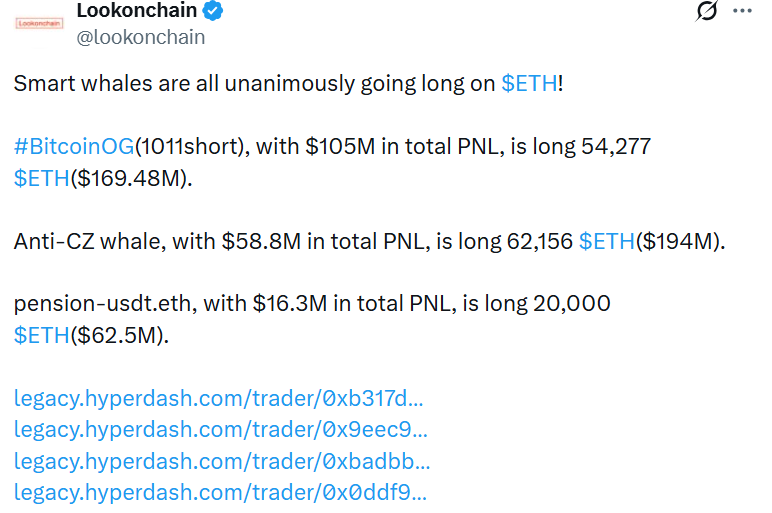Open the Grok explain-post icon

pos(707,12)
